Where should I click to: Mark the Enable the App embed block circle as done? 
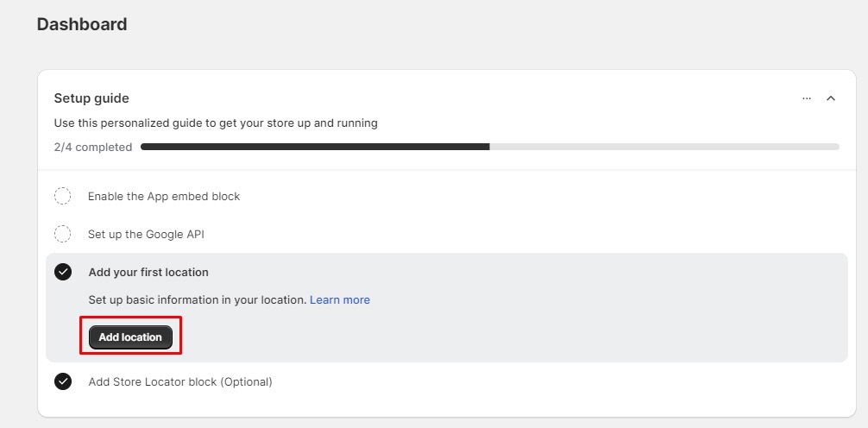click(62, 196)
